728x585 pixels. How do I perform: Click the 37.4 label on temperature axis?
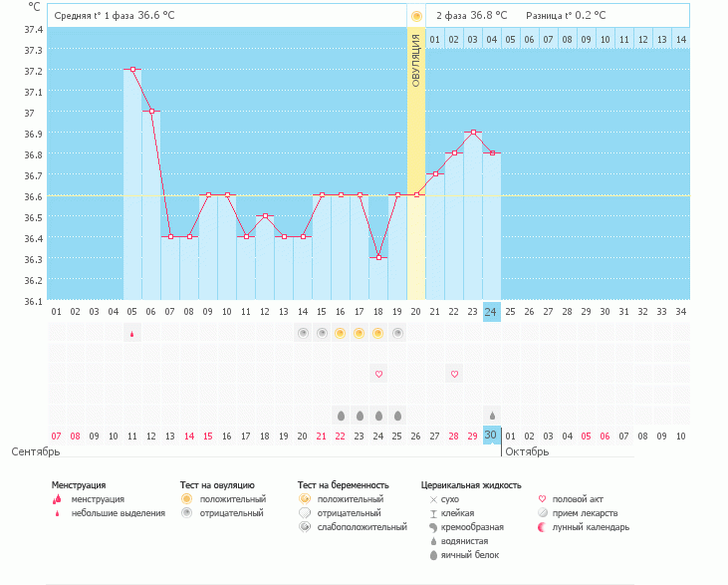[34, 30]
